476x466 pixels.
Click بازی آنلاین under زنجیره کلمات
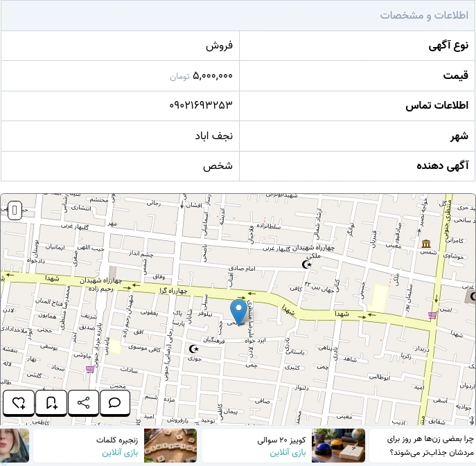120,453
